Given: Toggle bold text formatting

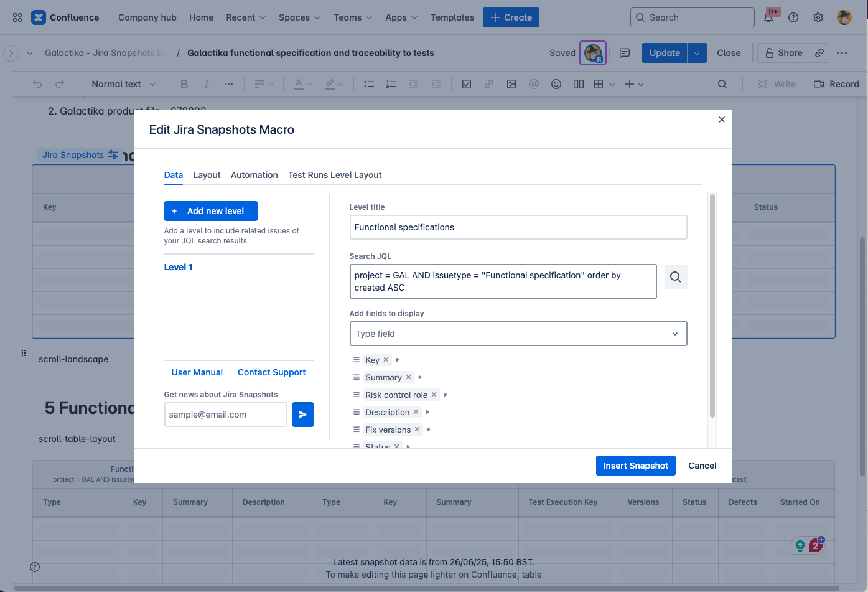Looking at the screenshot, I should pyautogui.click(x=184, y=83).
